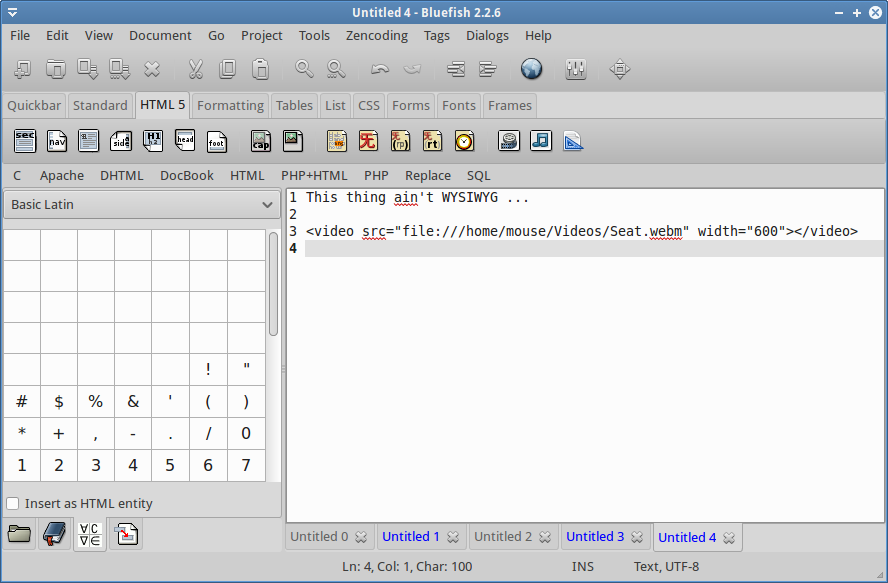Click the Copy icon in main toolbar
The height and width of the screenshot is (583, 888).
[228, 69]
